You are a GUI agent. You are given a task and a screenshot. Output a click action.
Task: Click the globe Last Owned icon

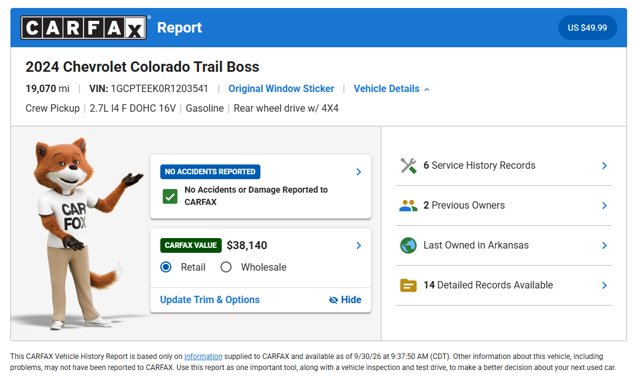click(408, 245)
